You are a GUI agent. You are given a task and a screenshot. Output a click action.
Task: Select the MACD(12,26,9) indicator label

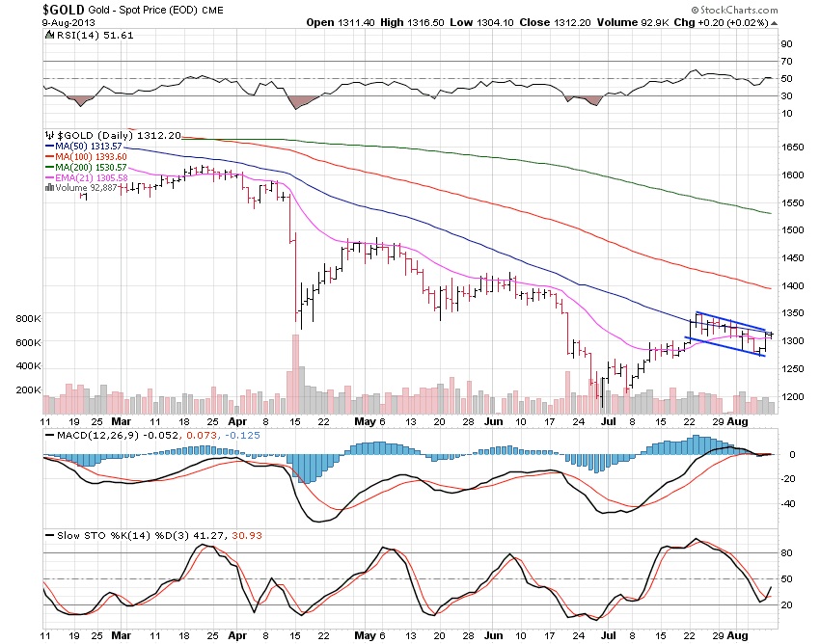[97, 436]
